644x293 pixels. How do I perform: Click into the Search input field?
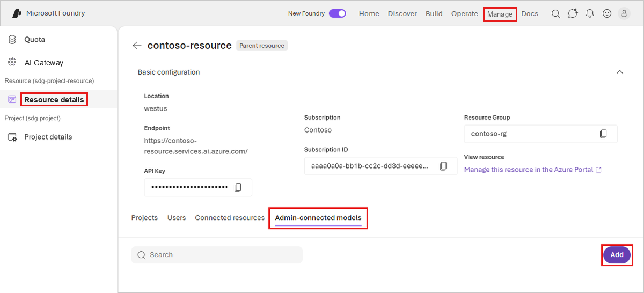point(217,255)
